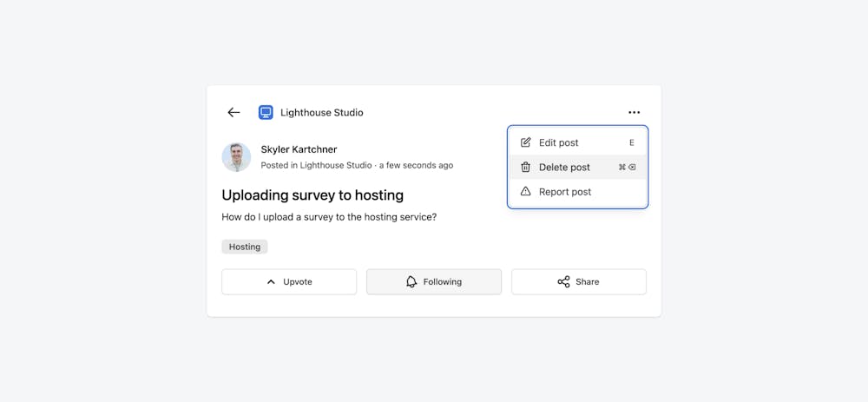Click the back arrow icon
This screenshot has width=868, height=402.
pyautogui.click(x=233, y=113)
